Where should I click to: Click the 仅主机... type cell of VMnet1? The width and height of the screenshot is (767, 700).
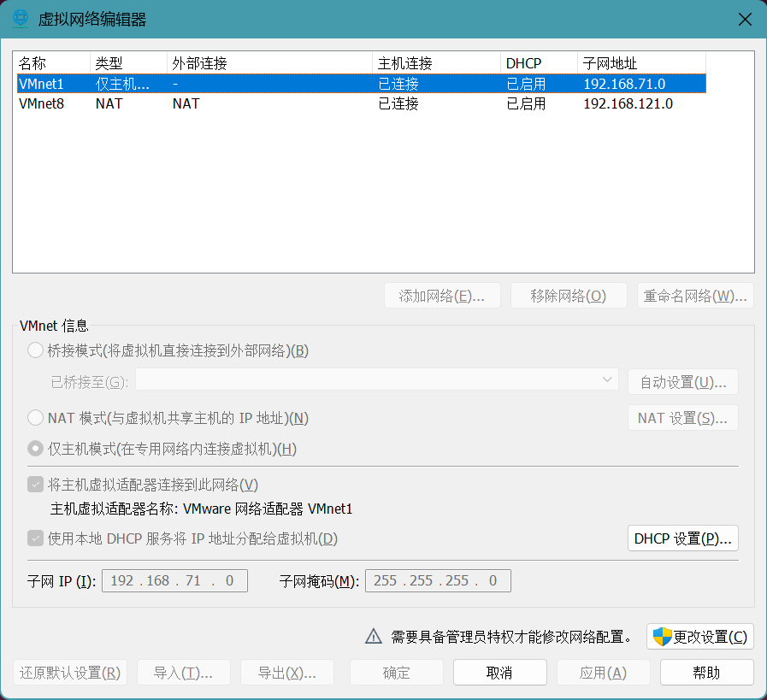coord(122,84)
